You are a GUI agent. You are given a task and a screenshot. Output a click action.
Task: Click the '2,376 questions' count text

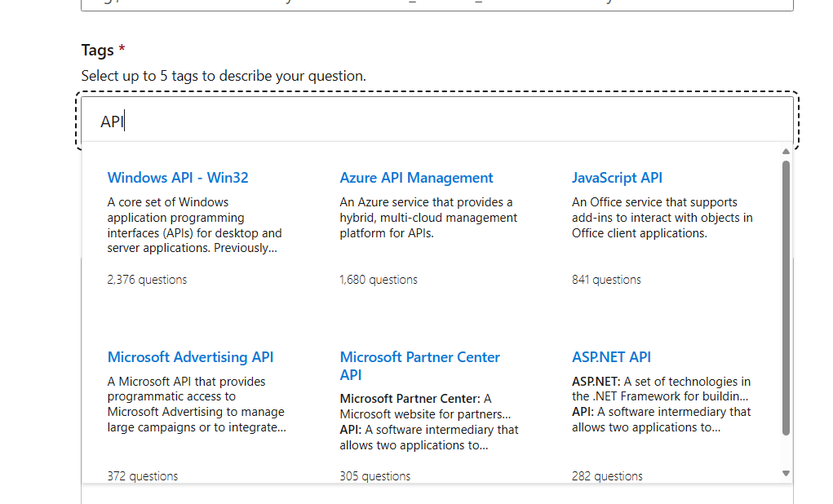coord(147,280)
